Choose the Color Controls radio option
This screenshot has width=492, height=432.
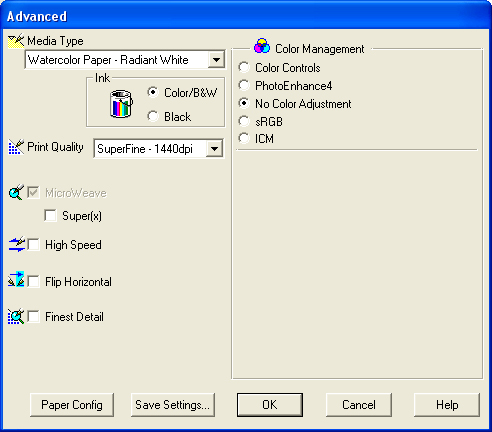244,67
